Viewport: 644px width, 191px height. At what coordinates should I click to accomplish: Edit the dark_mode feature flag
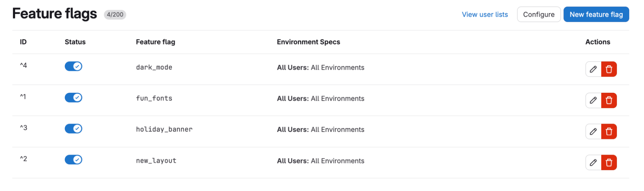(593, 69)
